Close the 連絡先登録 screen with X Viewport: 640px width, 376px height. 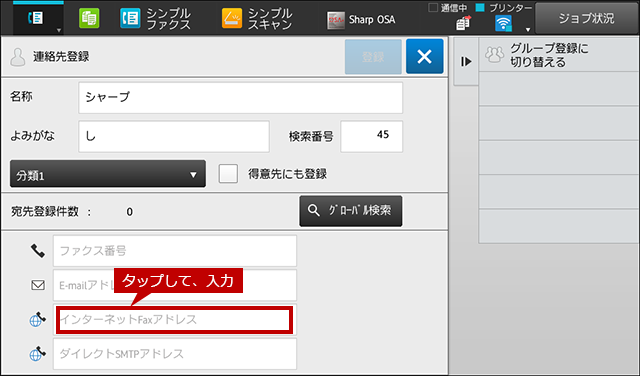(424, 56)
